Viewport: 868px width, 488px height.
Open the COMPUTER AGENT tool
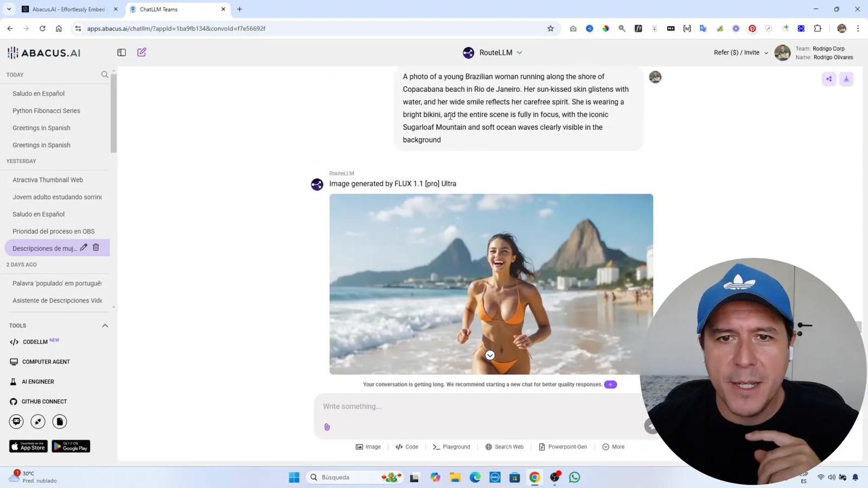(x=46, y=362)
